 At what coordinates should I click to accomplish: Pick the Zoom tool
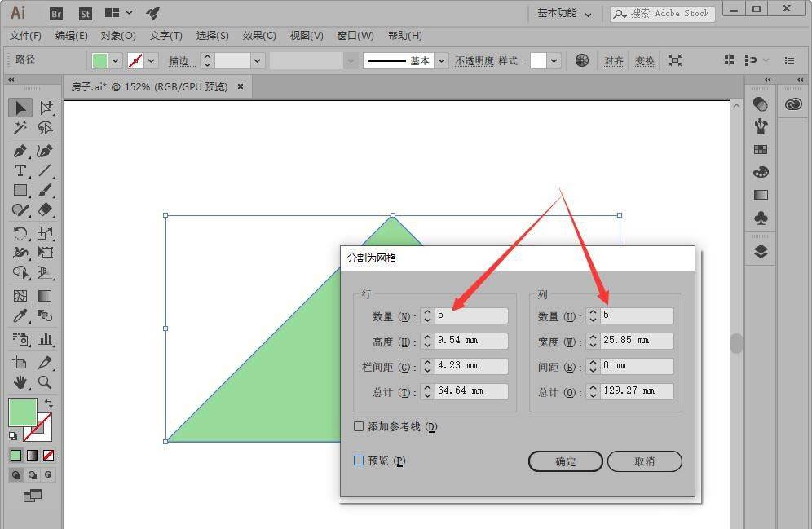click(45, 382)
